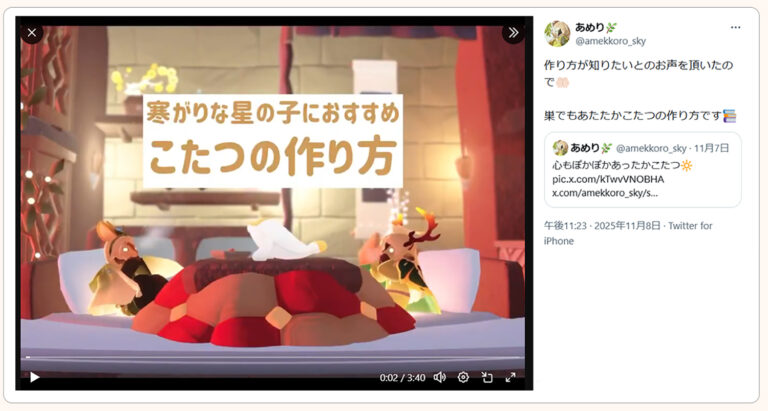Open the あめり profile avatar
Image resolution: width=768 pixels, height=411 pixels.
[557, 34]
